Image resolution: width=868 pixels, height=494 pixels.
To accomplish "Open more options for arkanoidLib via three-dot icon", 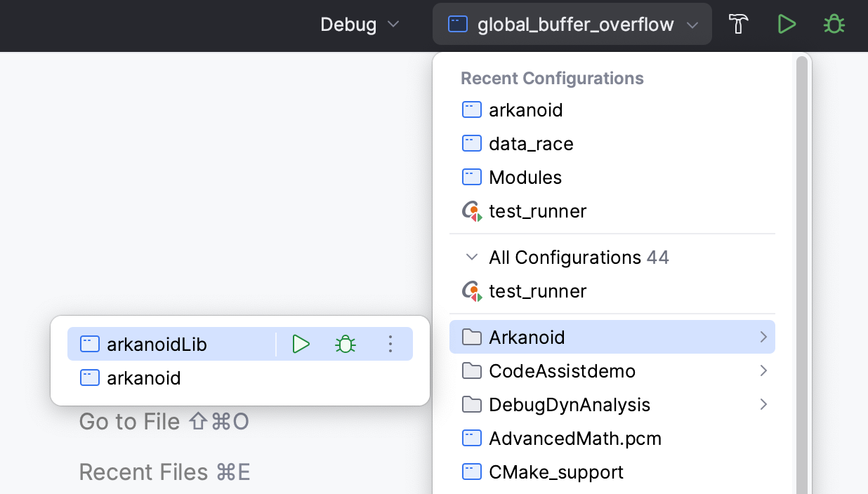I will point(390,344).
